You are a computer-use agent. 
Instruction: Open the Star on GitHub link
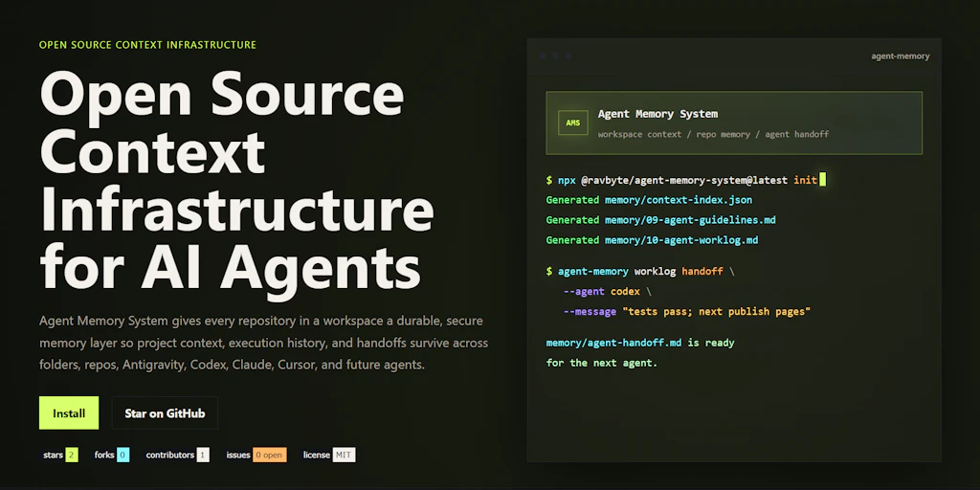click(x=165, y=412)
